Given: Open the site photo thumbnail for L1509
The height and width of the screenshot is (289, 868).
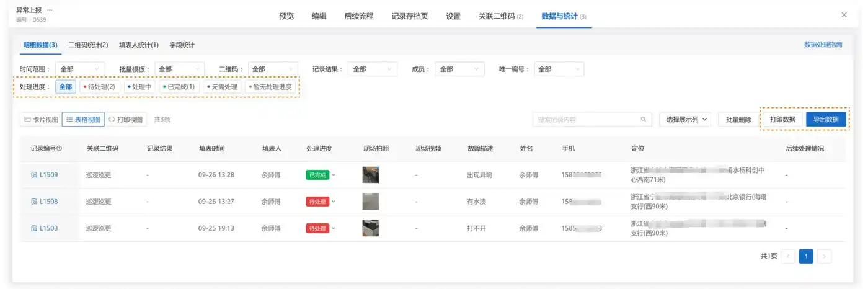Looking at the screenshot, I should click(371, 175).
